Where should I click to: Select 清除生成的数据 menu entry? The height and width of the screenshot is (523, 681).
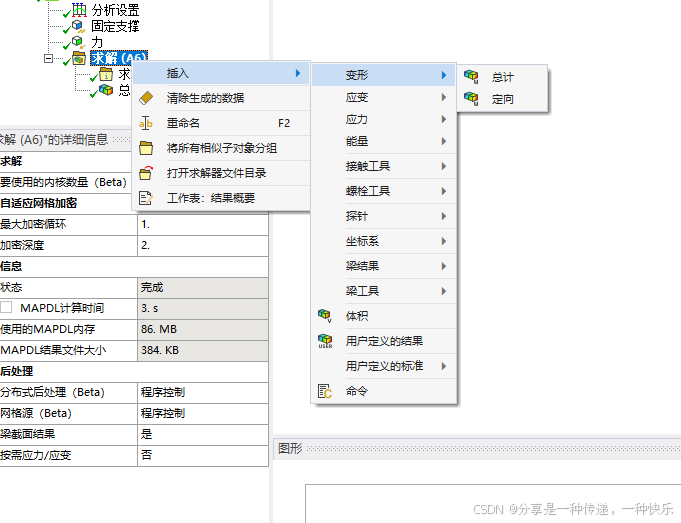(221, 98)
